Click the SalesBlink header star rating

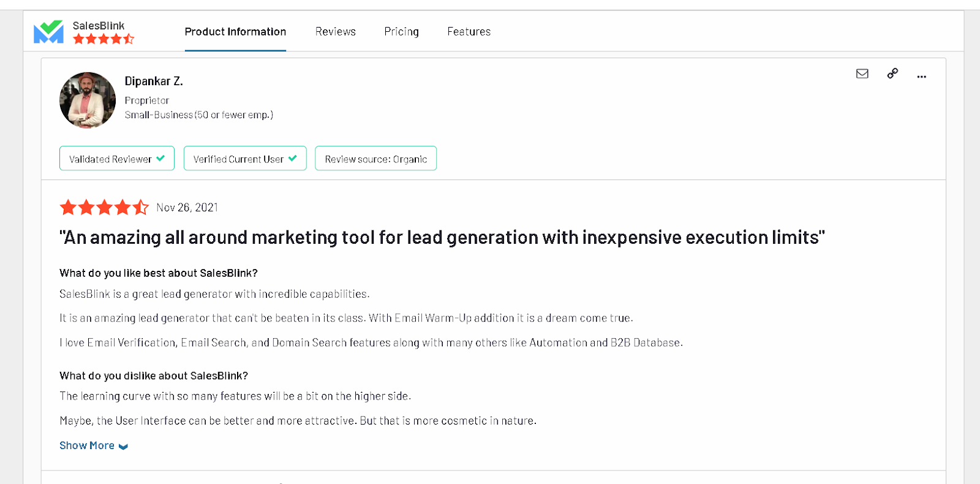(x=104, y=39)
